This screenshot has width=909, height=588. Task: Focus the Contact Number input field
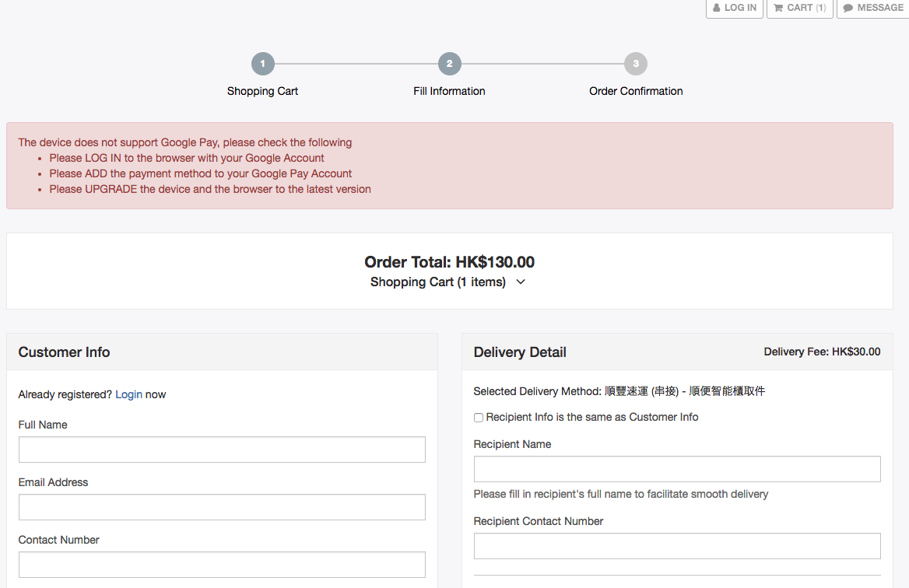tap(222, 564)
